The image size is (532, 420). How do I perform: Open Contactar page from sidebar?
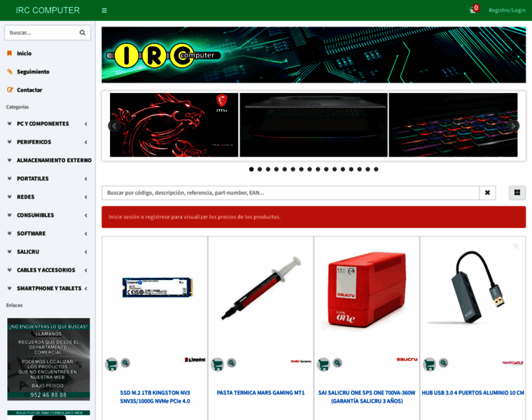pyautogui.click(x=29, y=90)
